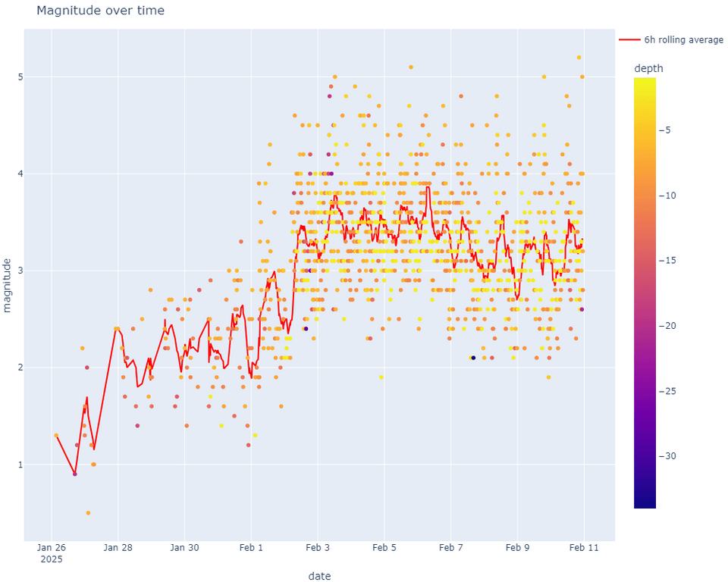Click the 'Feb 5' x-axis tick label
The image size is (728, 582).
(384, 548)
